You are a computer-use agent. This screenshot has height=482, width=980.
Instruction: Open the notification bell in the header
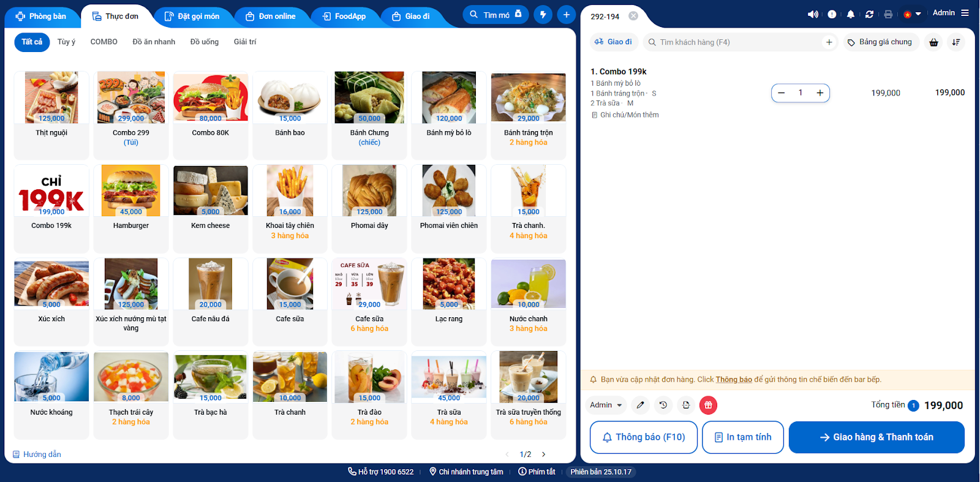pos(850,14)
